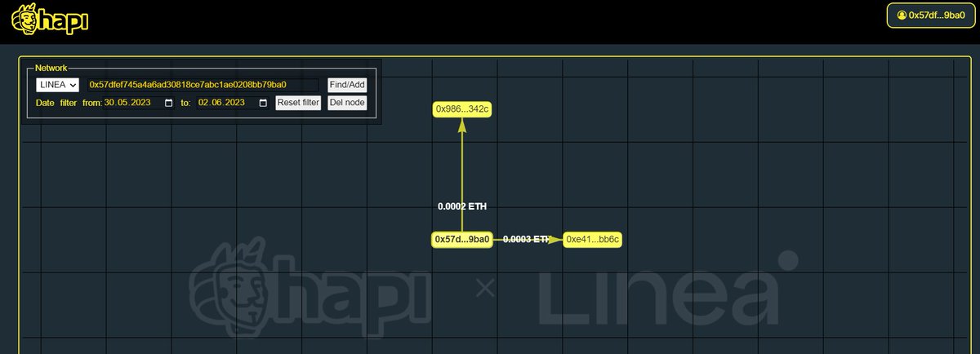Click the HAPI logo in header
This screenshot has height=354, width=980.
pos(49,20)
